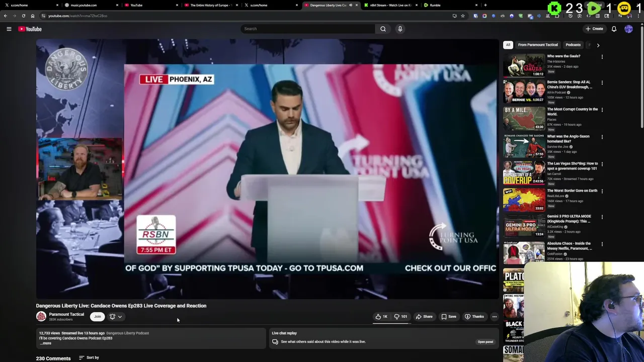This screenshot has width=644, height=362.
Task: Save the video to a playlist
Action: click(x=449, y=317)
